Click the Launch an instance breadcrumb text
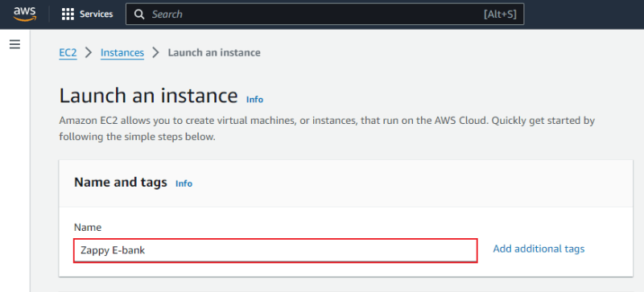 [x=214, y=53]
